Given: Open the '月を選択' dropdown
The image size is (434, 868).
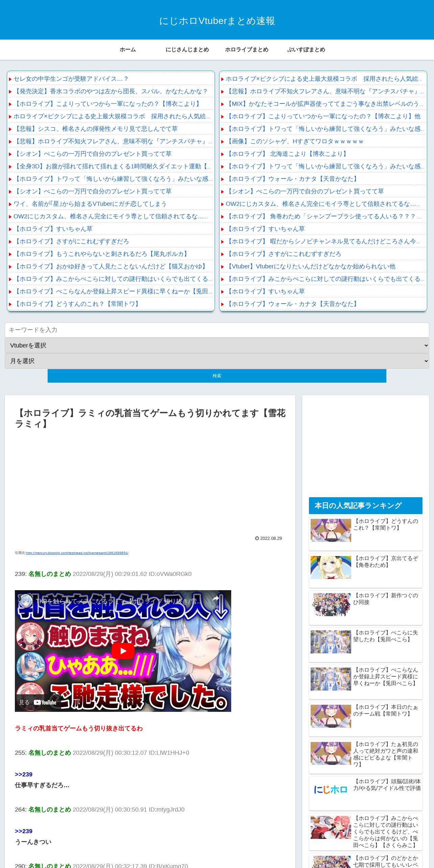Looking at the screenshot, I should pyautogui.click(x=217, y=361).
